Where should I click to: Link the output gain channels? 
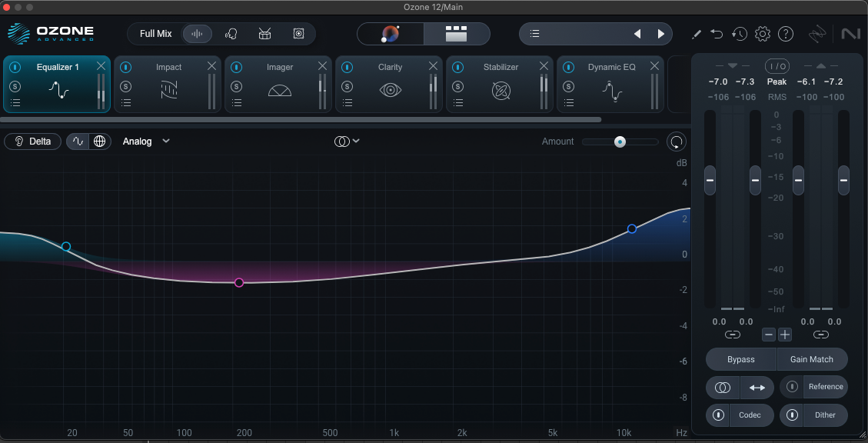(x=821, y=335)
